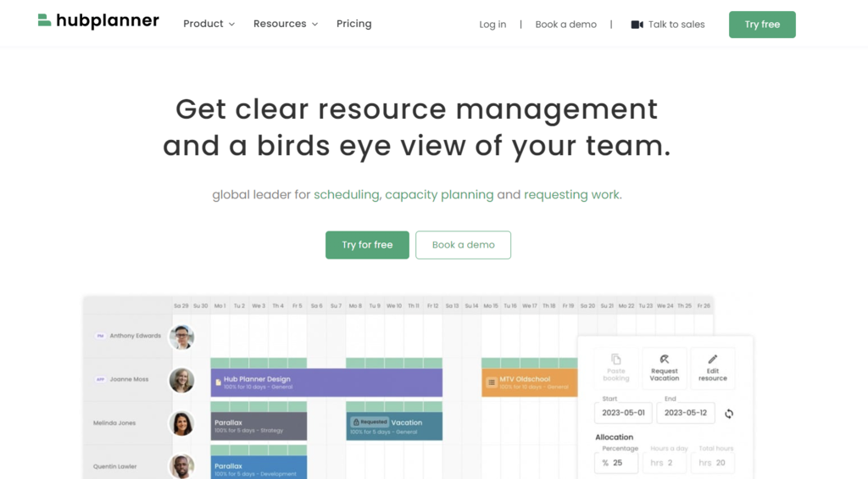Screen dimensions: 868x479
Task: Click the Percentage allocation field
Action: click(x=616, y=463)
